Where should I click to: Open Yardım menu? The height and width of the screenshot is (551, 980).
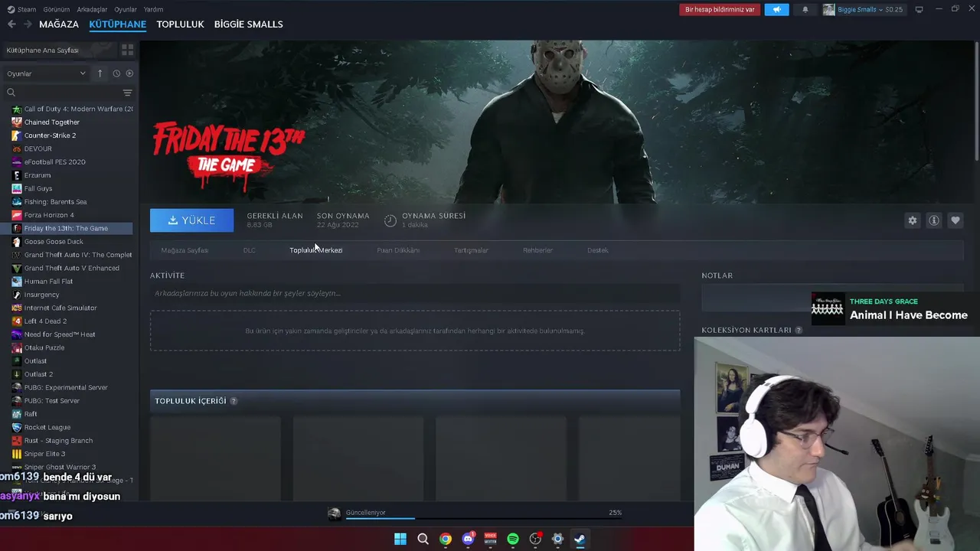(x=153, y=9)
